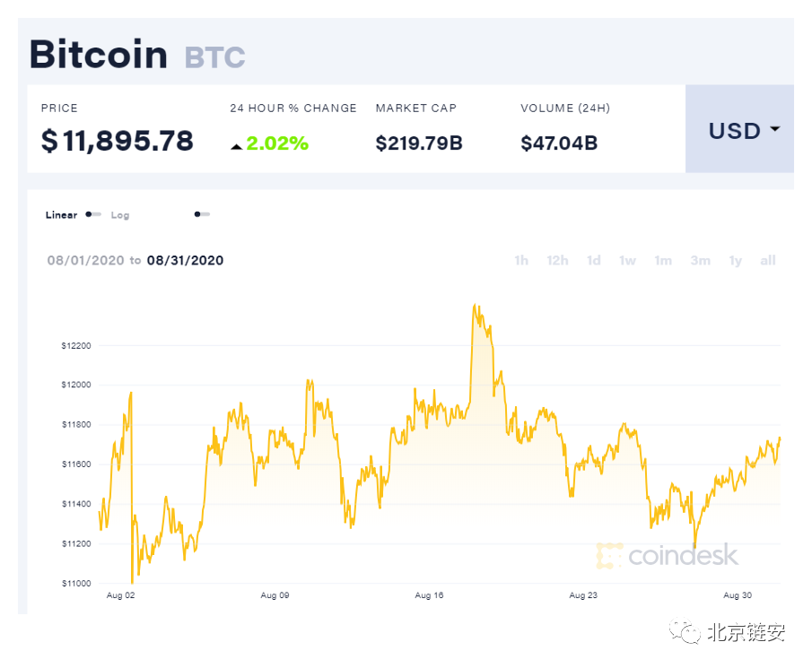Edit the start date 08/01/2020

(x=85, y=260)
